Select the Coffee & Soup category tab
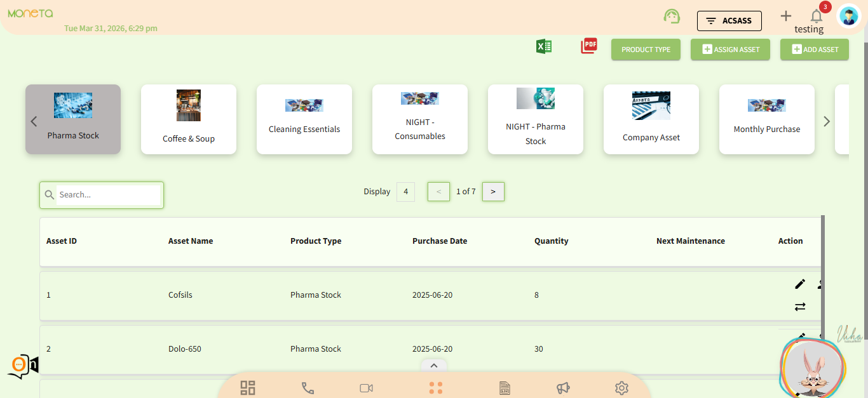 [x=189, y=119]
